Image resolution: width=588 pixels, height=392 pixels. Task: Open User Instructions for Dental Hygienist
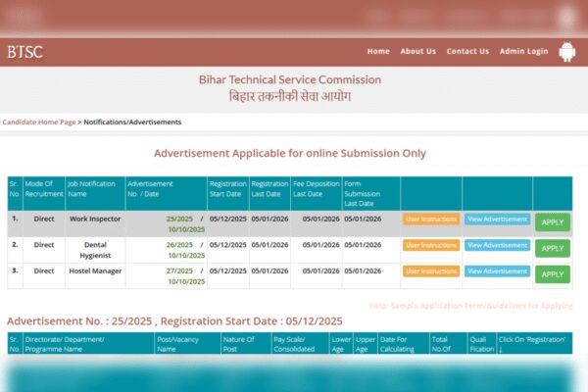point(431,245)
